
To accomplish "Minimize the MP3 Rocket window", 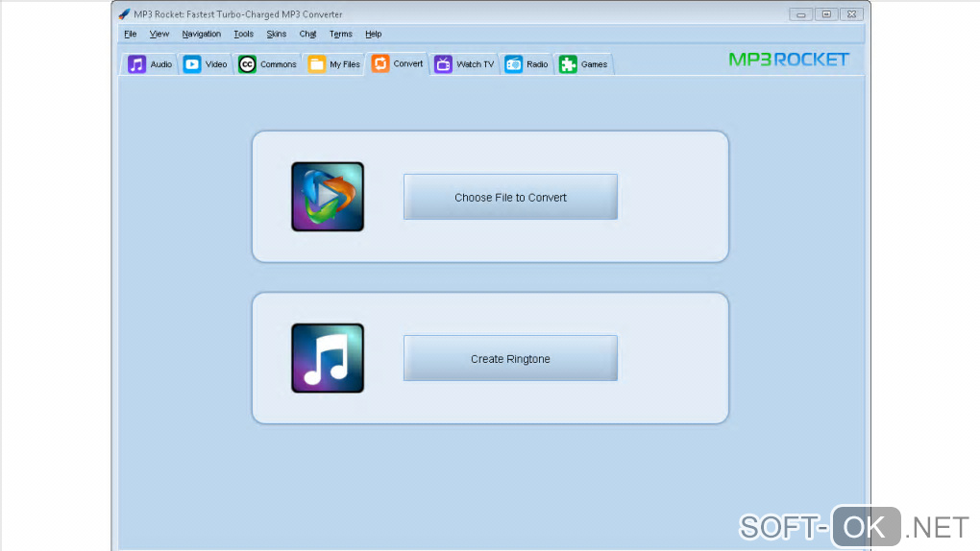I will [800, 14].
